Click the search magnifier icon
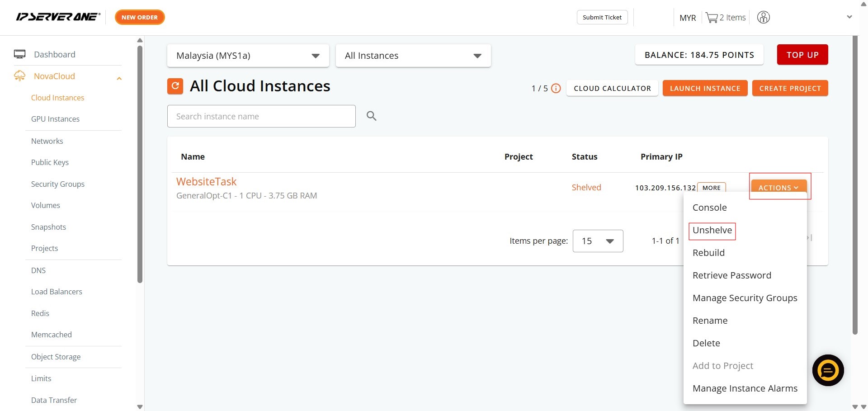 click(x=372, y=116)
